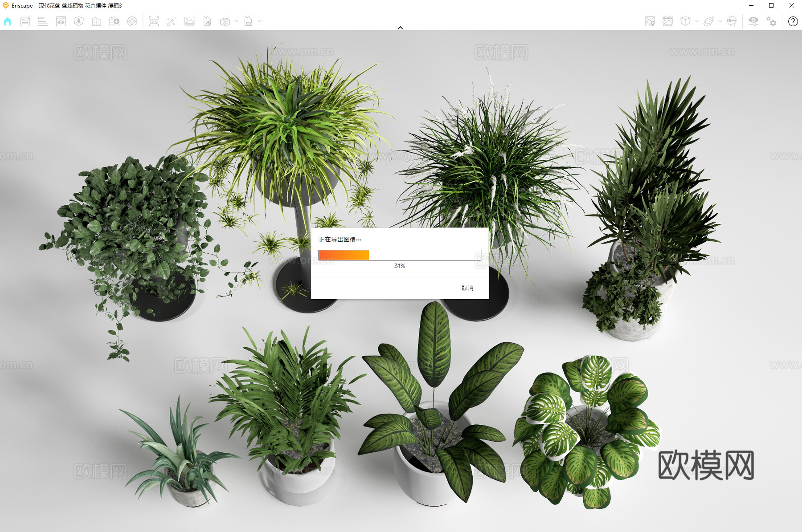This screenshot has height=532, width=802.
Task: Expand the EXE export dropdown arrow
Action: coord(260,21)
